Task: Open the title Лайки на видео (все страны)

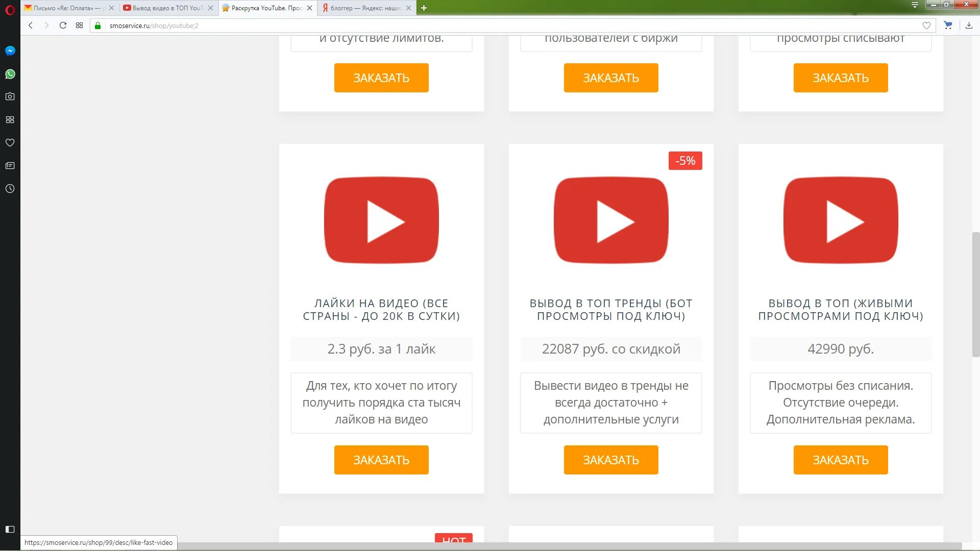Action: click(381, 310)
